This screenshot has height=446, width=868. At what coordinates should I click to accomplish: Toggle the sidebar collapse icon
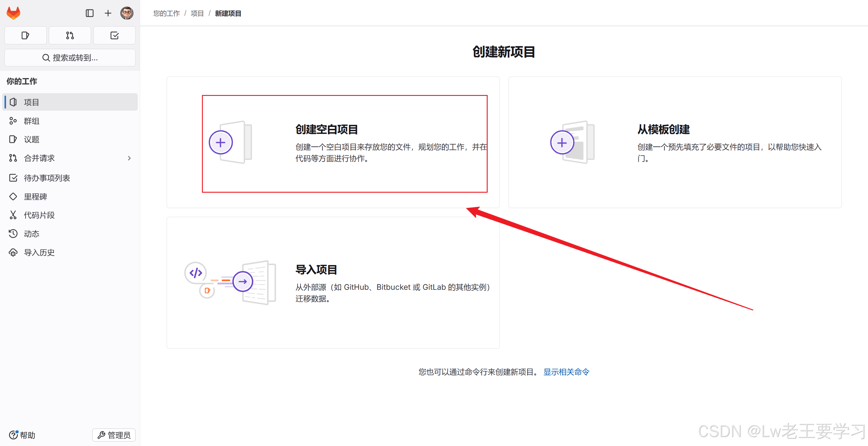pyautogui.click(x=89, y=13)
